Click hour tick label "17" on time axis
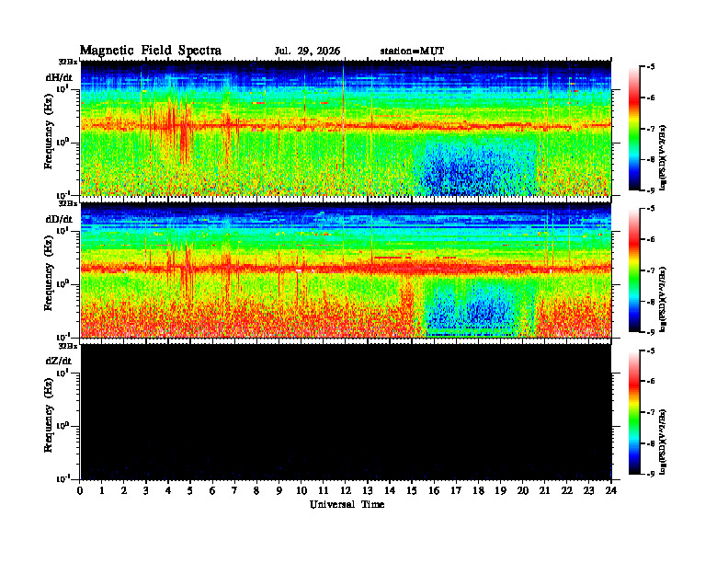This screenshot has height=563, width=728. click(457, 491)
